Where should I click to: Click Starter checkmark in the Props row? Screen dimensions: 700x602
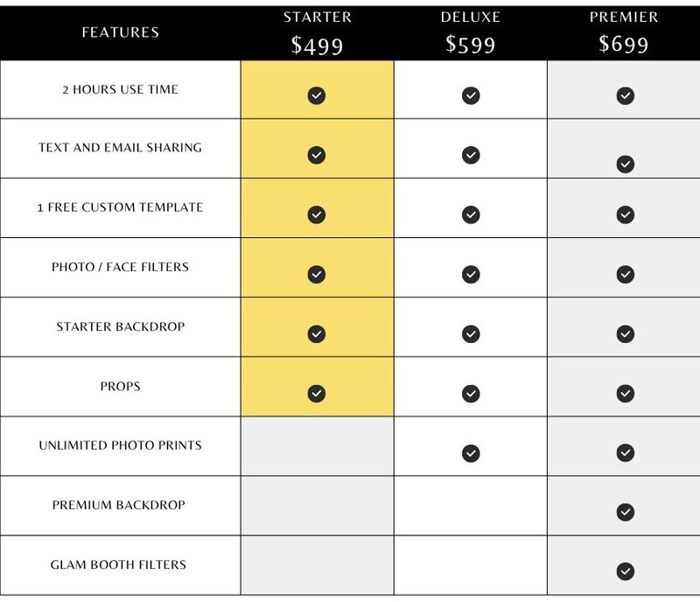[x=317, y=394]
